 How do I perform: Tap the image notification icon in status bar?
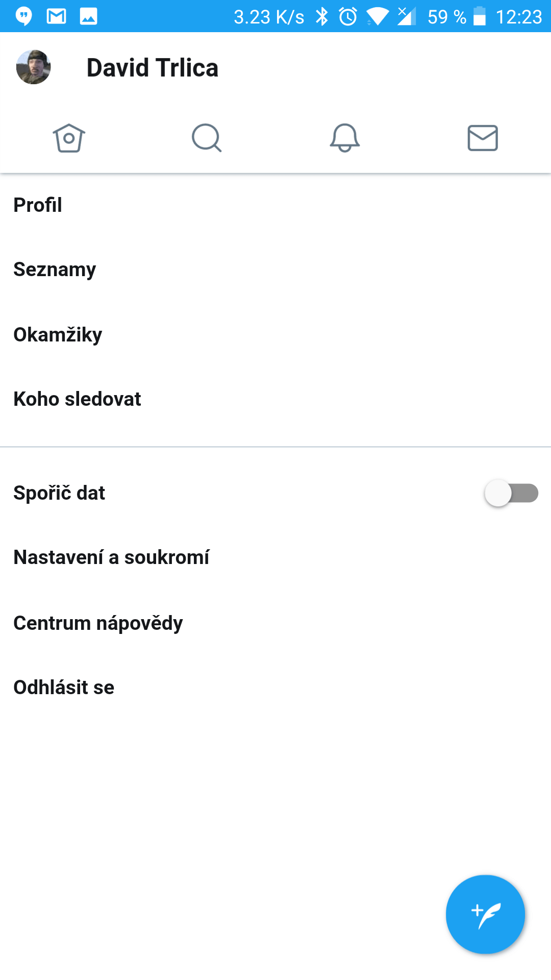click(x=88, y=16)
